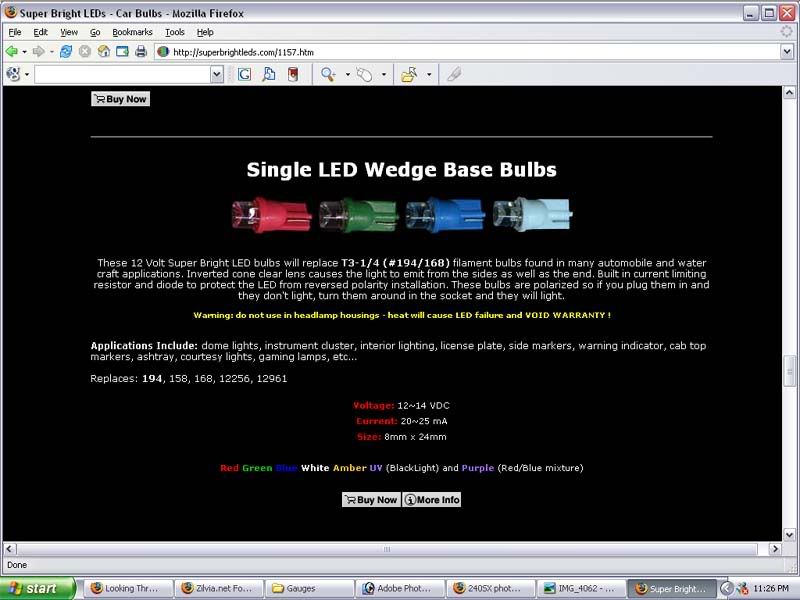The height and width of the screenshot is (600, 800).
Task: Switch to Adobe Photoshop taskbar item
Action: tap(401, 588)
